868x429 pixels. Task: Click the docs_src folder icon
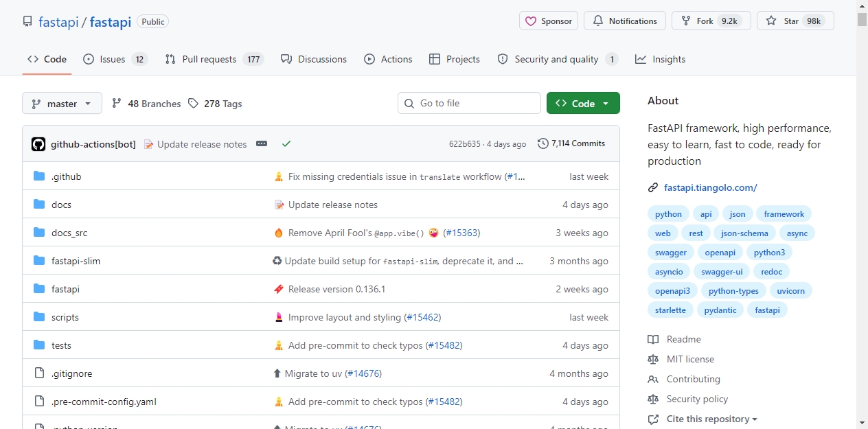tap(39, 233)
